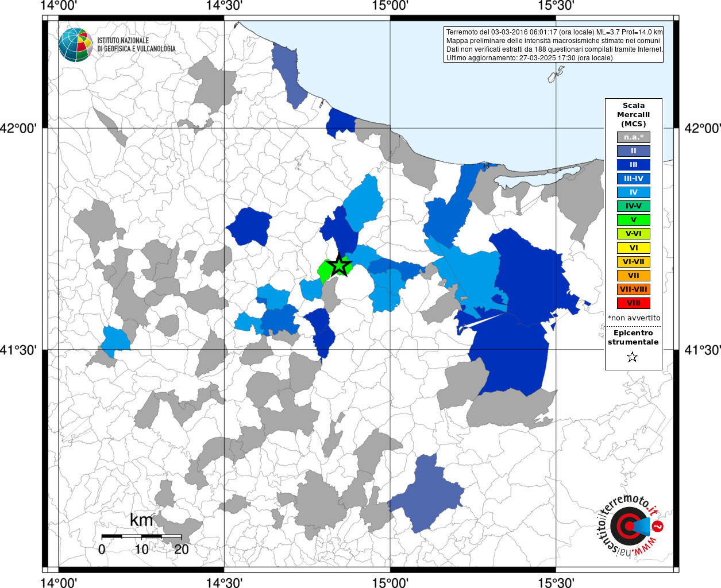Screen dimensions: 721x588
Task: Click the bottom 15°30' longitude label
Action: 556,582
